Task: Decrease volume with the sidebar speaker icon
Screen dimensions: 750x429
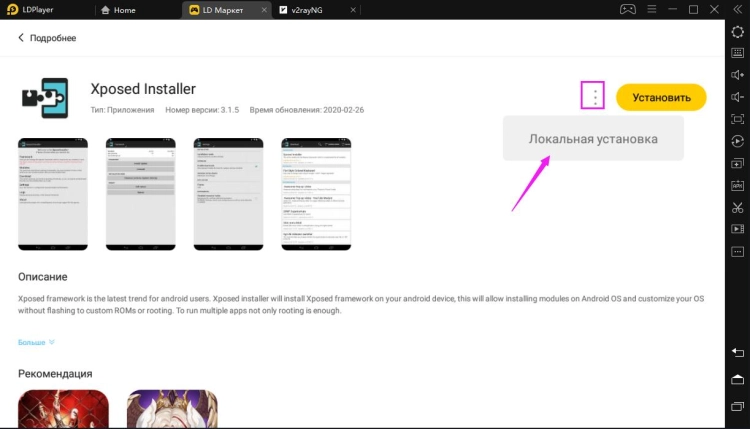Action: (x=738, y=97)
